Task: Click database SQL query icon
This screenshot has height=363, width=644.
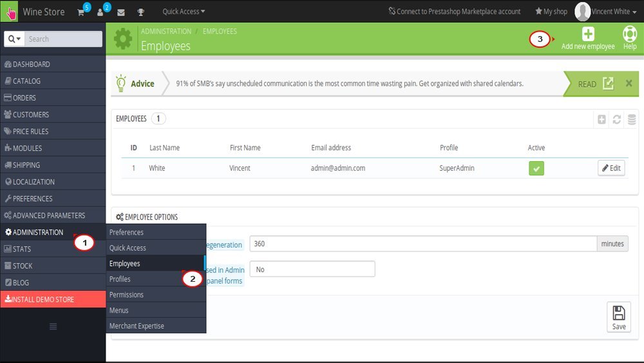Action: click(x=632, y=120)
